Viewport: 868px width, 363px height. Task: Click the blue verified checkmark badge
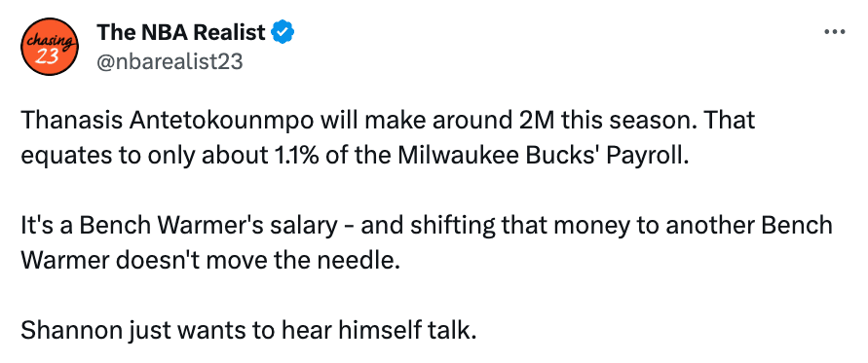tap(283, 33)
